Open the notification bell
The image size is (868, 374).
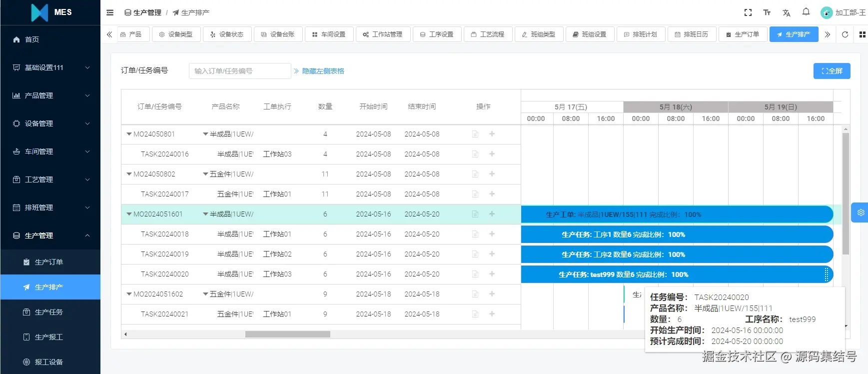806,12
